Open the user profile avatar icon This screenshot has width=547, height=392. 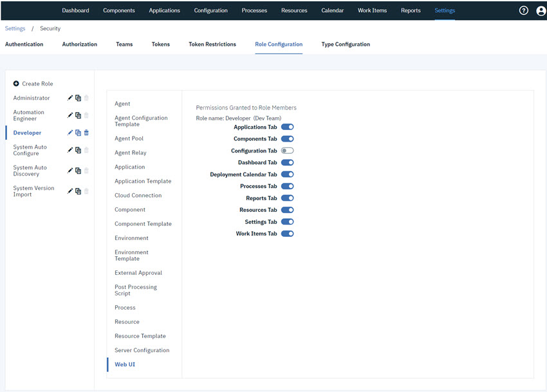(541, 10)
